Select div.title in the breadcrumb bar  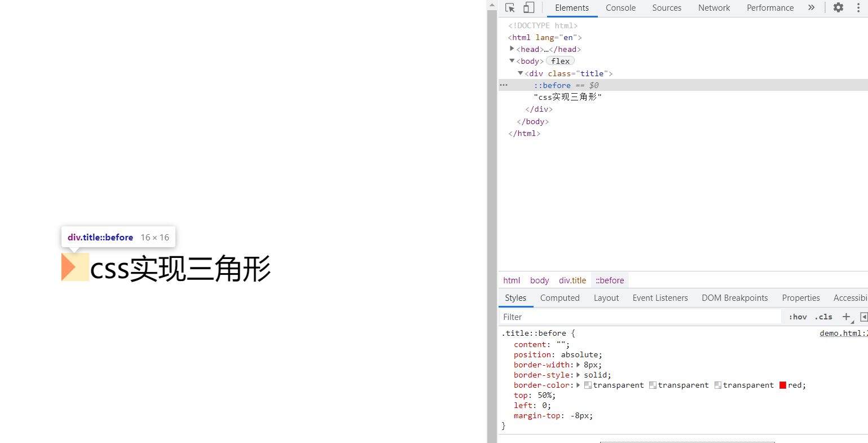click(x=572, y=280)
